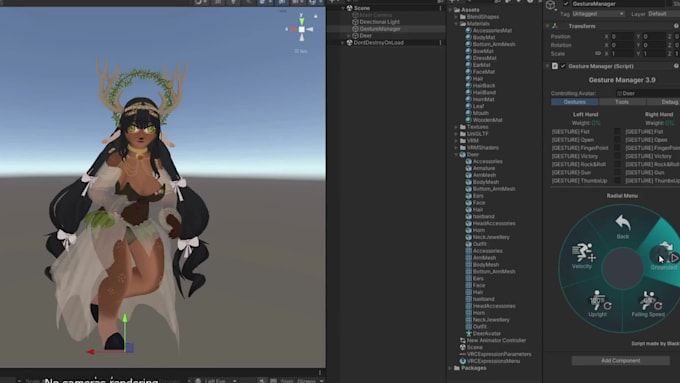Toggle the Gesture Manager script enabled checkbox

pyautogui.click(x=563, y=66)
